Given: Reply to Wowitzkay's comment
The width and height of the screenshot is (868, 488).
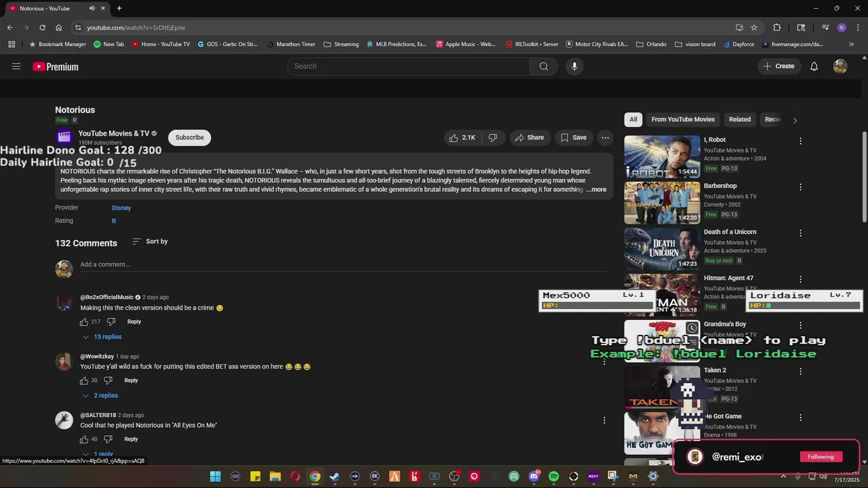Looking at the screenshot, I should [x=131, y=381].
